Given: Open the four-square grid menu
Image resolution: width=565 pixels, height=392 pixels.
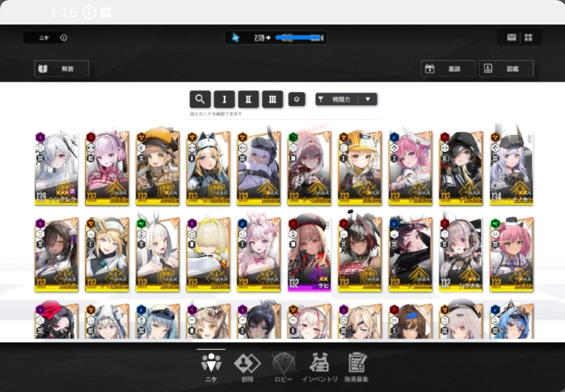Looking at the screenshot, I should point(528,37).
